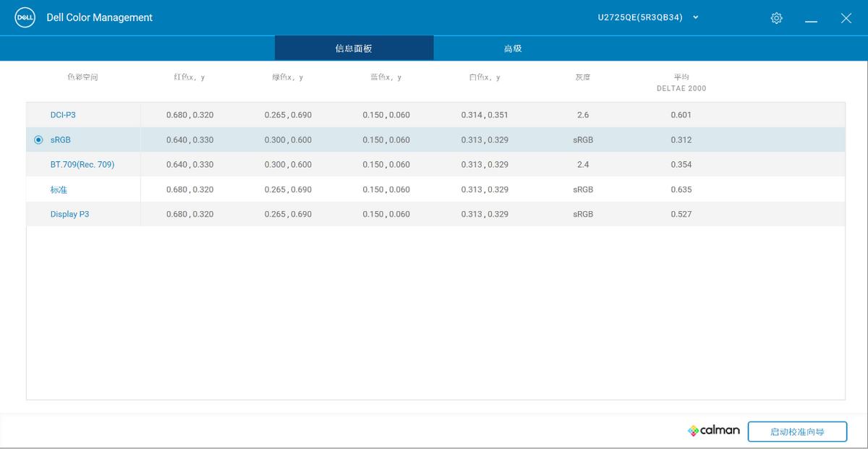Click the 灰度 column header
Screen dimensions: 868x449
(x=583, y=77)
